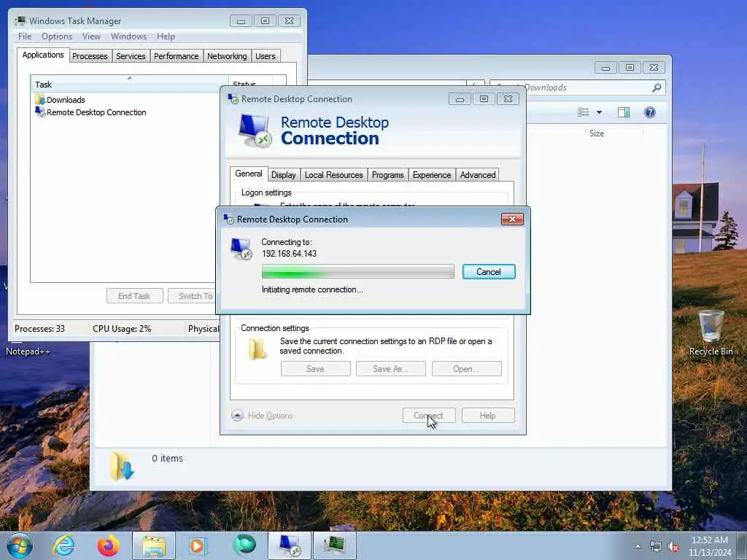Screen dimensions: 747x560
Task: Open the Windows menu in Task Manager
Action: [x=128, y=36]
